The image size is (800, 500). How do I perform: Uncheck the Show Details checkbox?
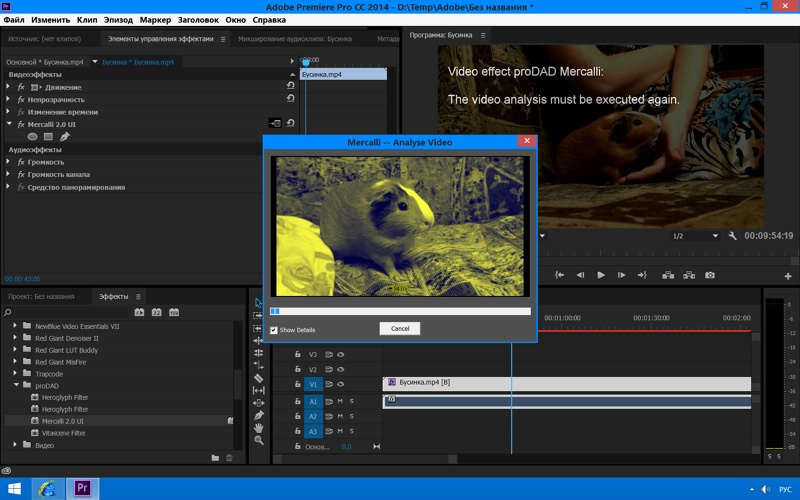coord(274,330)
